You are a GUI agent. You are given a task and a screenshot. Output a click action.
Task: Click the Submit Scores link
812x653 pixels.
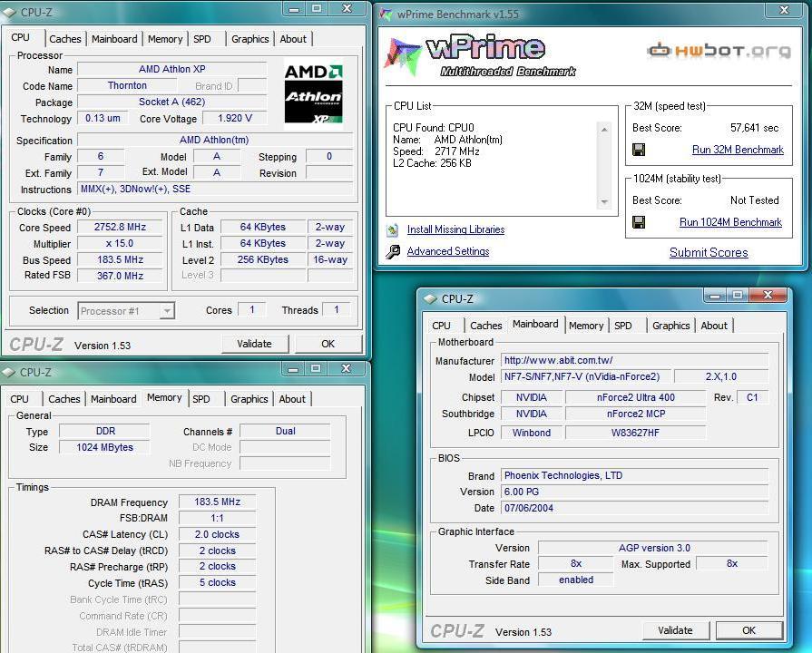coord(709,252)
